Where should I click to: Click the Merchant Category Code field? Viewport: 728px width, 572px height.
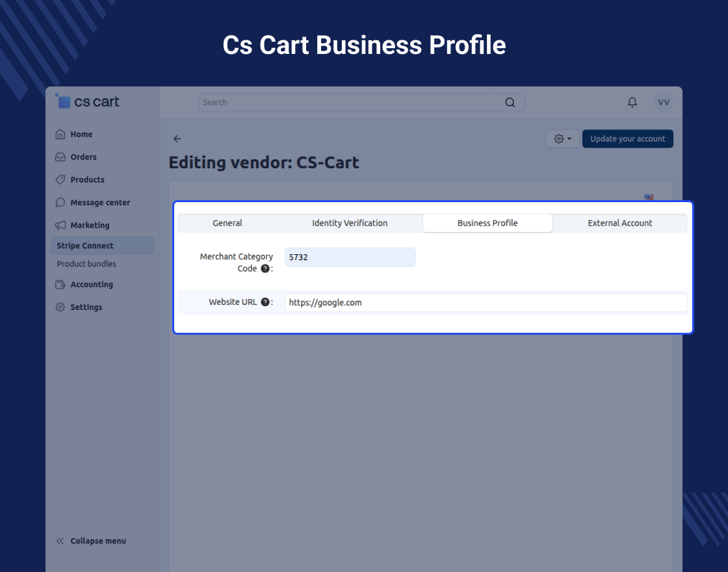click(350, 257)
